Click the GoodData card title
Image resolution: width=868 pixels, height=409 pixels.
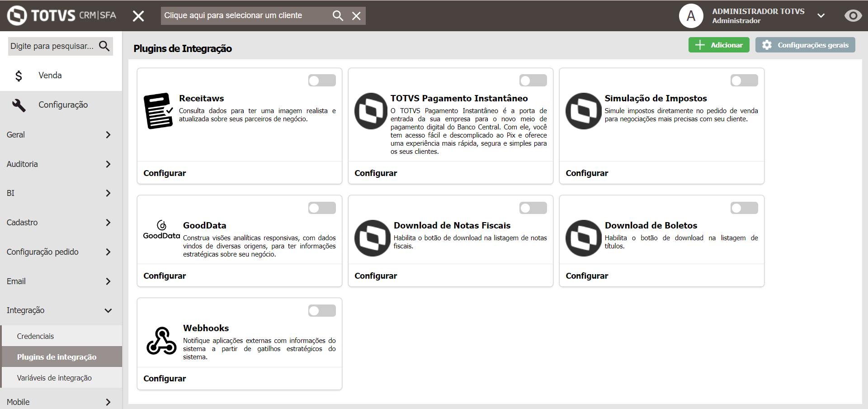(205, 225)
